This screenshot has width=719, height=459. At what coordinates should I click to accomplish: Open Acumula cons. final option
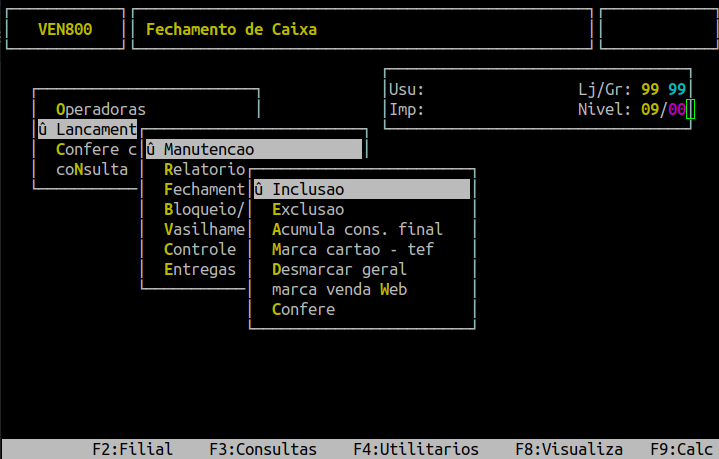[x=356, y=230]
